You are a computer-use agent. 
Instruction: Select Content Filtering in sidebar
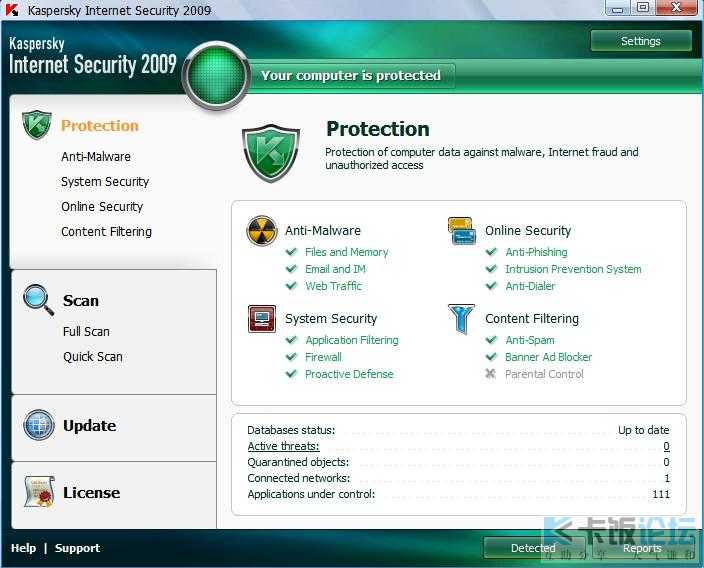pos(106,232)
